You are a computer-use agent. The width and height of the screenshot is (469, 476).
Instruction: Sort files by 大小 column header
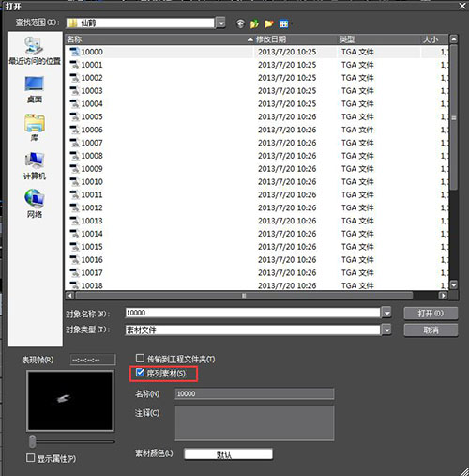434,39
